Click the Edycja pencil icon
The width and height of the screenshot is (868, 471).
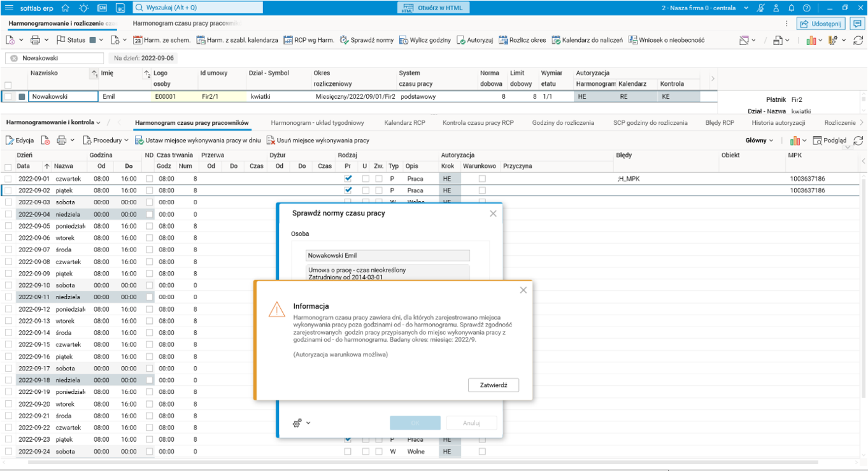point(10,140)
